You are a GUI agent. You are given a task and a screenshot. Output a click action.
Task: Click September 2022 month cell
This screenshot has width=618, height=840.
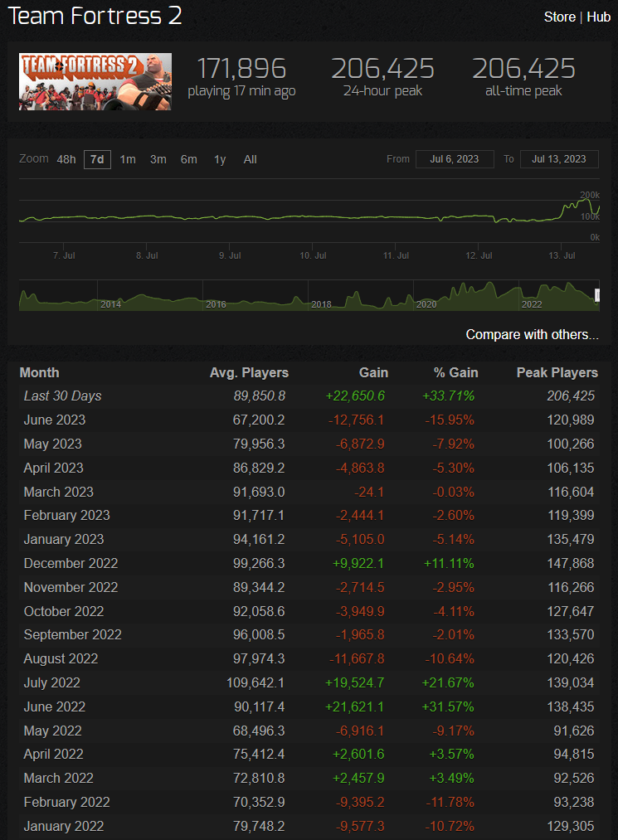click(x=73, y=635)
